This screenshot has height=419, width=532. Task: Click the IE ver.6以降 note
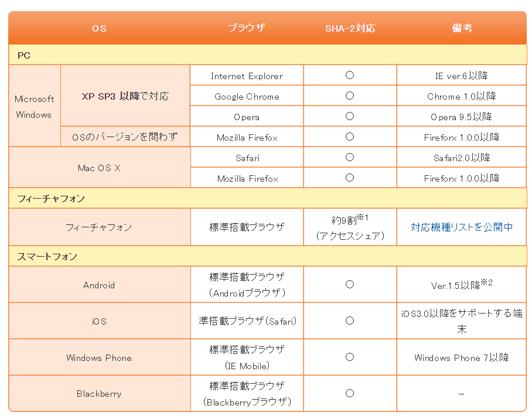462,76
